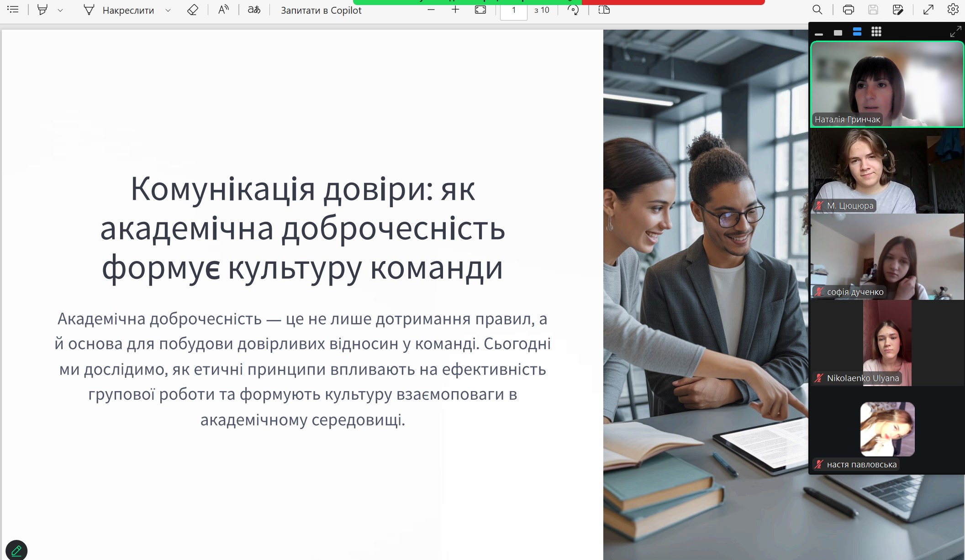
Task: Click Запитати в Copilot
Action: [x=321, y=10]
